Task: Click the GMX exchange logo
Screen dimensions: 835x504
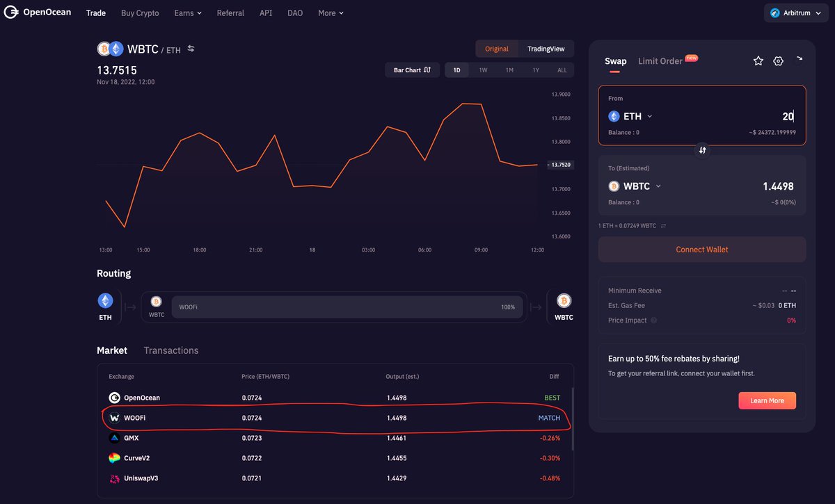Action: [x=115, y=438]
